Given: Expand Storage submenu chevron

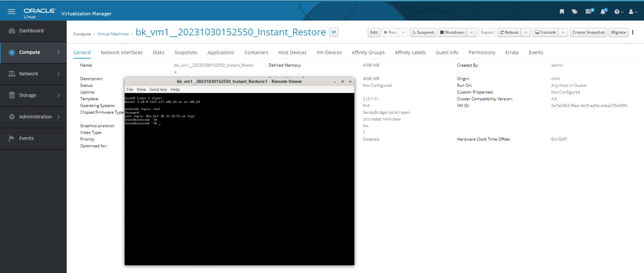Looking at the screenshot, I should [x=58, y=95].
